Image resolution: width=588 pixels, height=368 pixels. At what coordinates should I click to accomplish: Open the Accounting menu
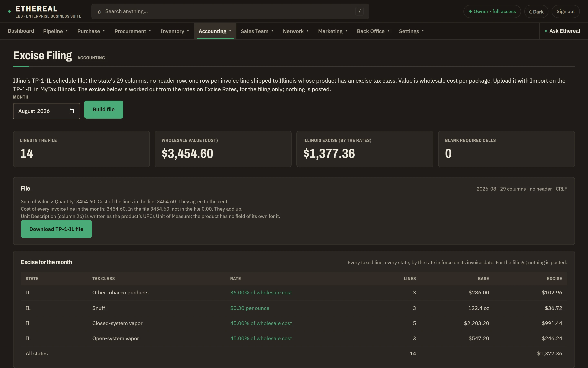[x=215, y=31]
